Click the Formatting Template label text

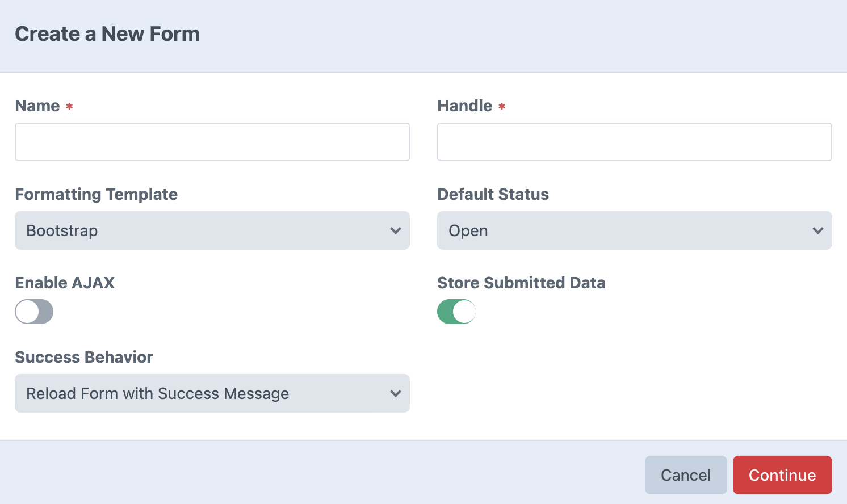[x=96, y=194]
